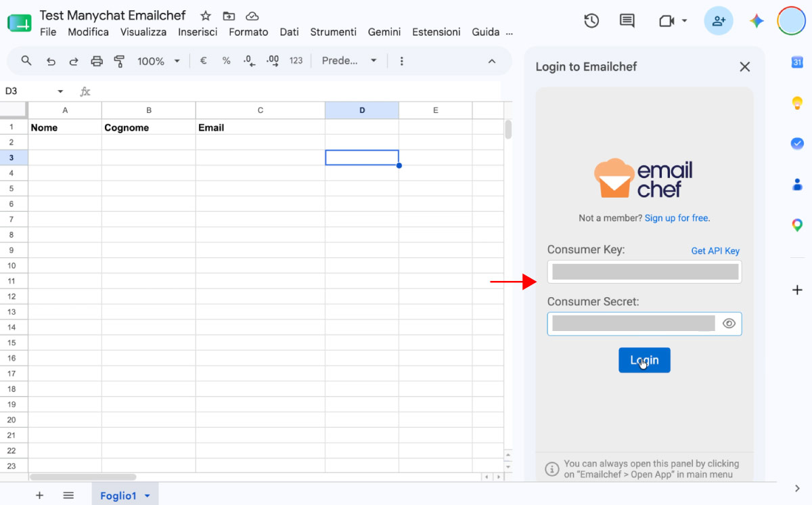Open the Gemini menu
Screen dimensions: 812x505
click(x=384, y=32)
